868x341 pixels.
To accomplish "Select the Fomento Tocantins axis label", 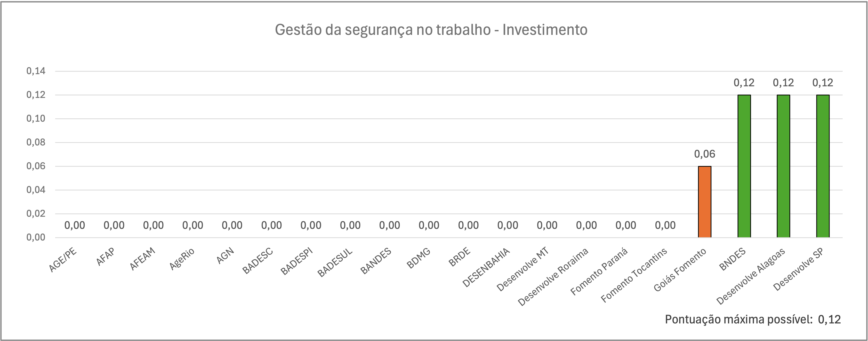I will (x=634, y=275).
